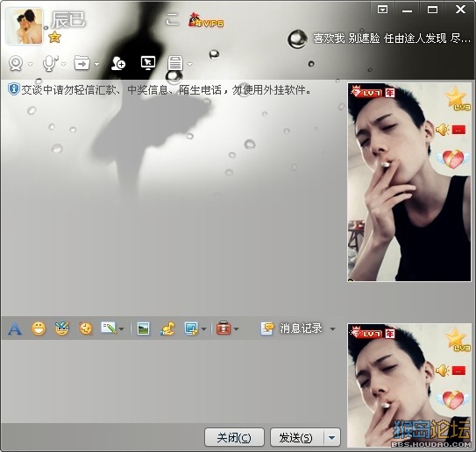
Task: Open VIP magic emoticons icon
Action: coord(62,328)
